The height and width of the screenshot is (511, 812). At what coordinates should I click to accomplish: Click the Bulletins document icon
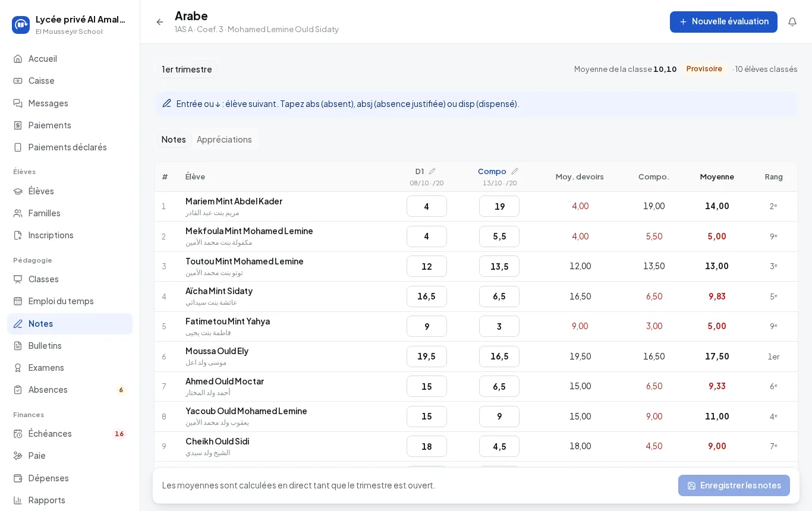18,346
